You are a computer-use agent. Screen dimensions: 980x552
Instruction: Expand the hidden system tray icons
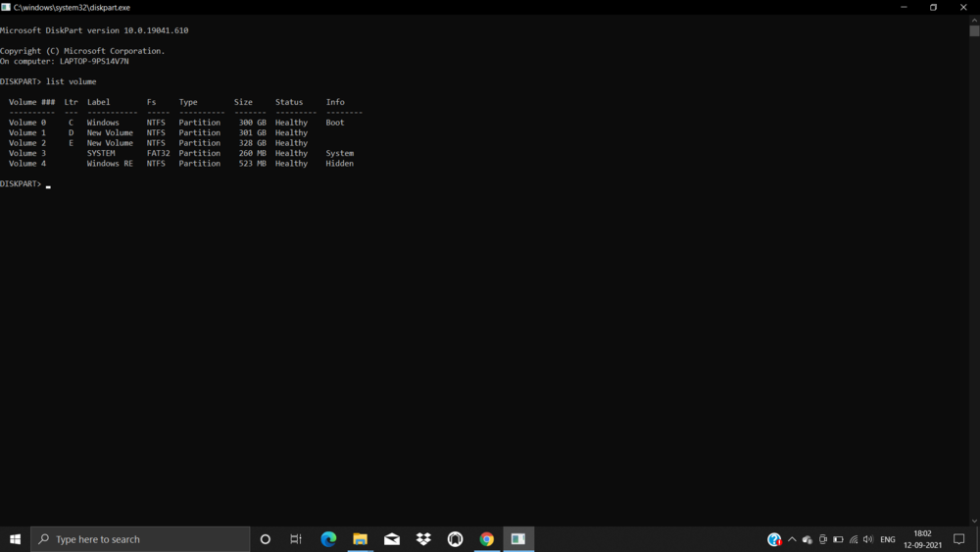(x=792, y=539)
